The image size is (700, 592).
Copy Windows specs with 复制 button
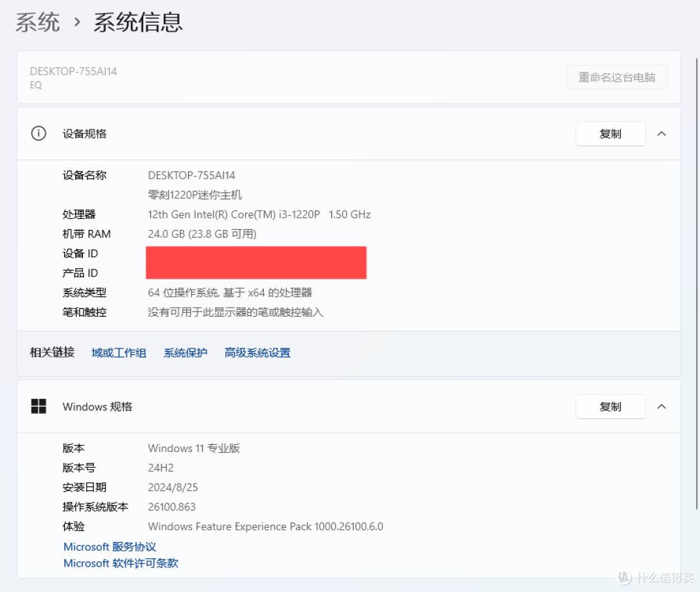click(611, 406)
